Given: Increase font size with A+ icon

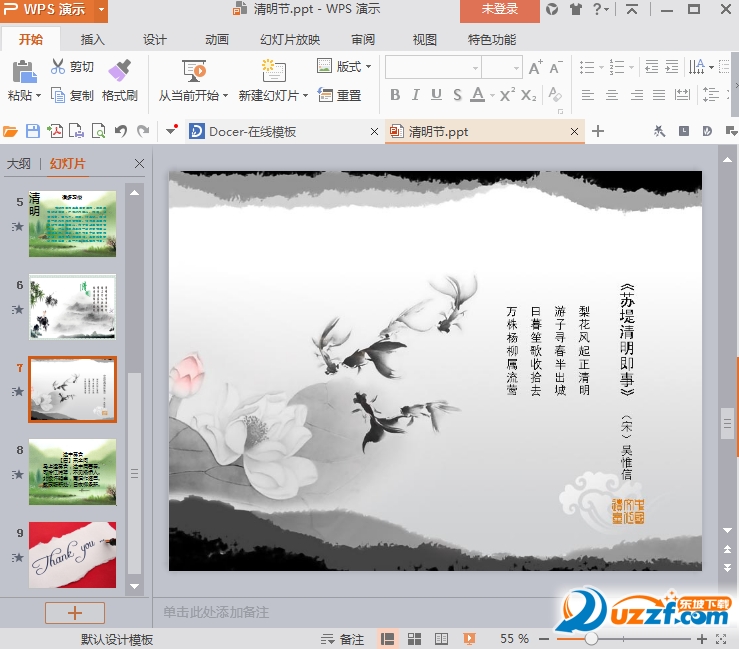Looking at the screenshot, I should (x=535, y=67).
